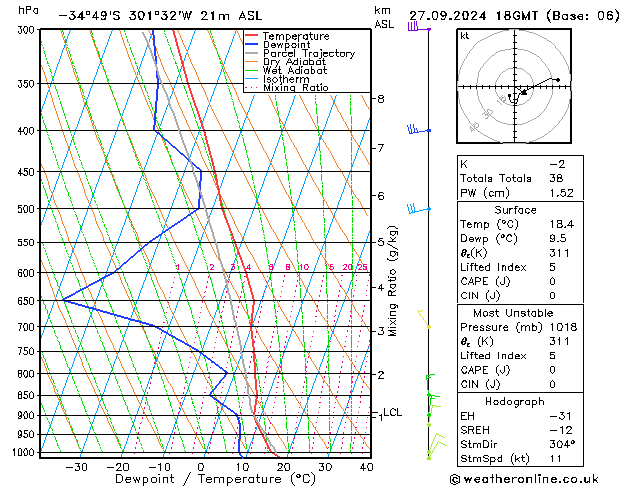Click the StmSpd (kt) value '11'
The height and width of the screenshot is (486, 629).
(x=555, y=458)
